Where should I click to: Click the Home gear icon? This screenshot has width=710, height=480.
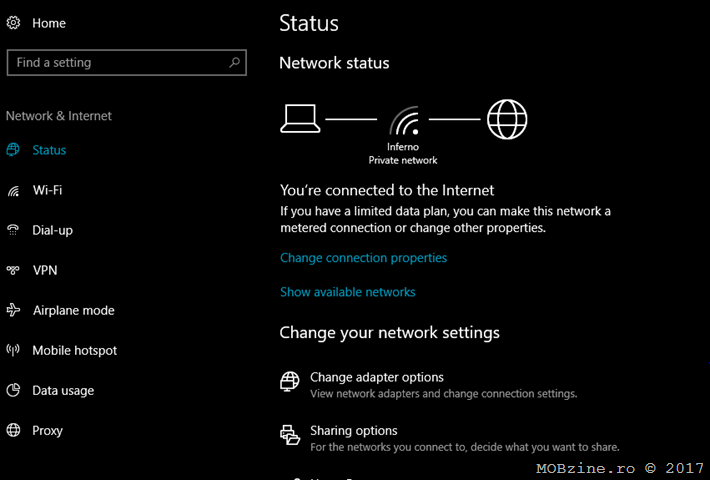pos(13,23)
